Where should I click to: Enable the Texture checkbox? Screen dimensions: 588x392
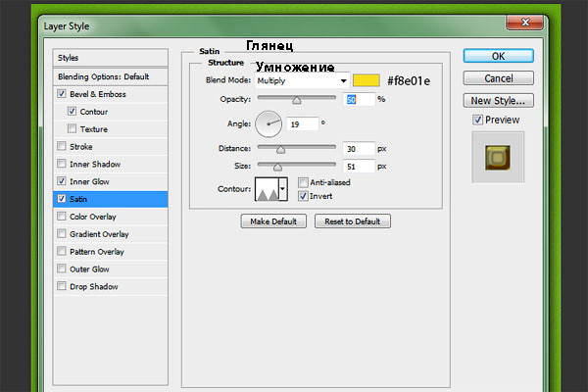coord(72,128)
